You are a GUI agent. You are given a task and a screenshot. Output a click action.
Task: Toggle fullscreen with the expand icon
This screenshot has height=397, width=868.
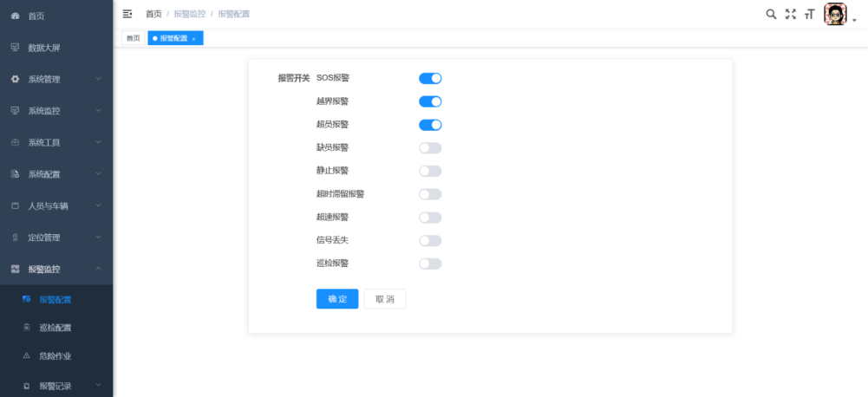(791, 14)
